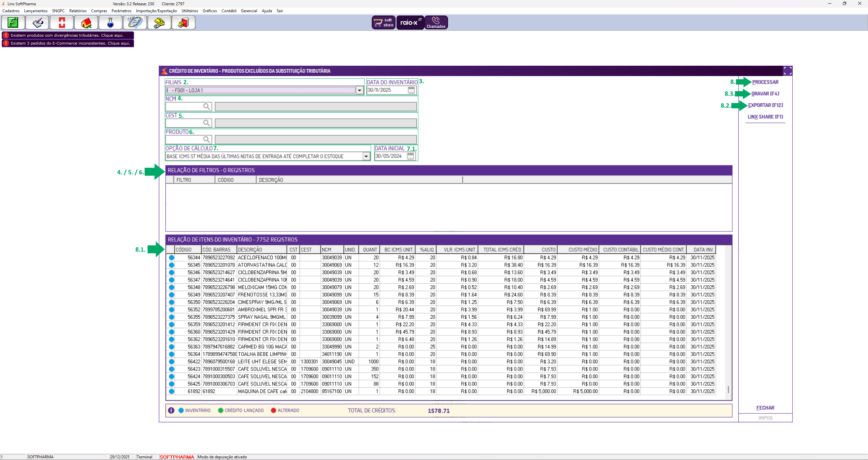Viewport: 868px width, 460px height.
Task: Click the NF-e electronic invoice icon
Action: point(135,22)
